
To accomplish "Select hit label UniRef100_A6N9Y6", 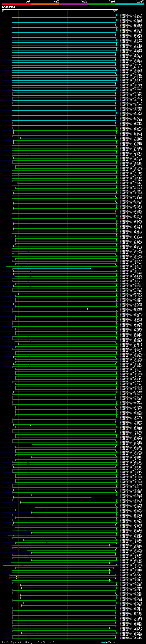I will click(131, 140).
